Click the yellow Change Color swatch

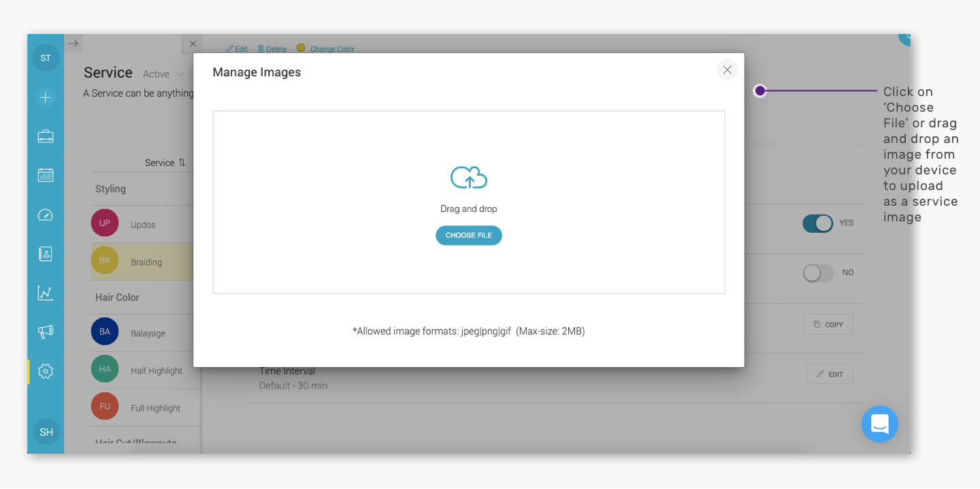pos(301,48)
